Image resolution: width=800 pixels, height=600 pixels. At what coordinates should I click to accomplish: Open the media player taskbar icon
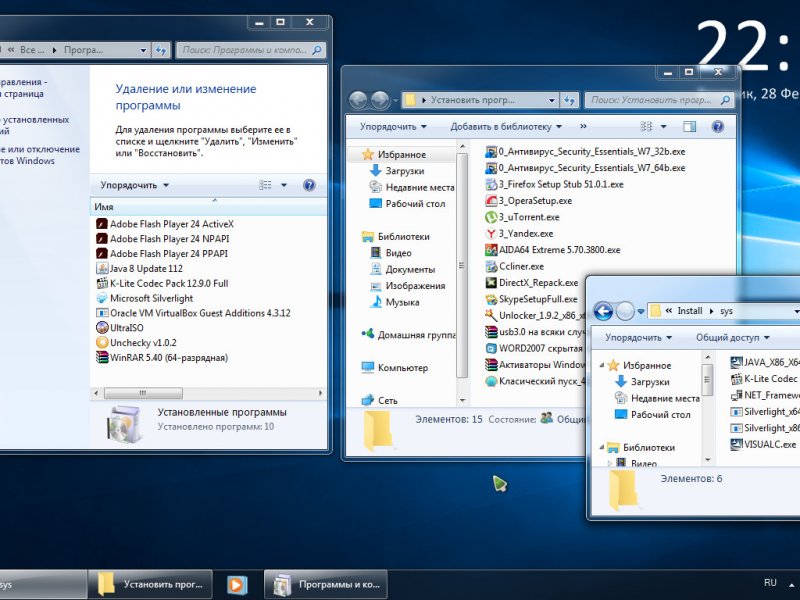coord(237,584)
